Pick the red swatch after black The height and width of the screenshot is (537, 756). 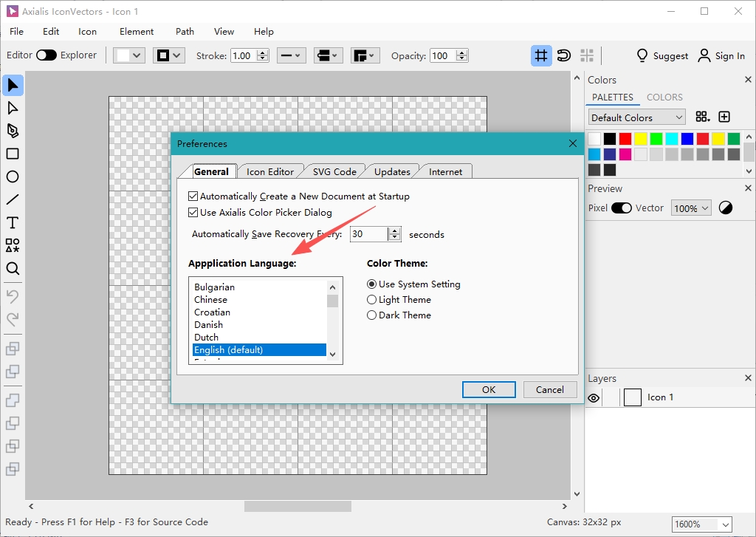pyautogui.click(x=625, y=139)
